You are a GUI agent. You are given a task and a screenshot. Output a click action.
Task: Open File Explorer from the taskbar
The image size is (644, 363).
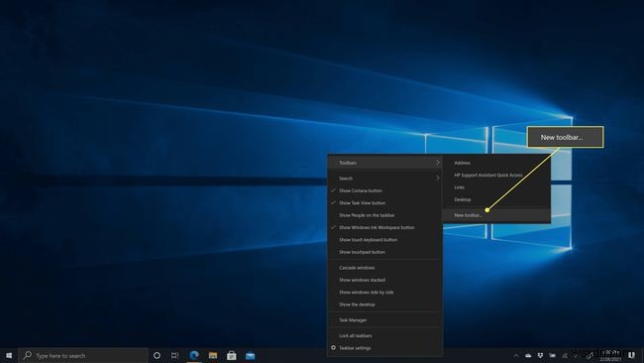[213, 355]
